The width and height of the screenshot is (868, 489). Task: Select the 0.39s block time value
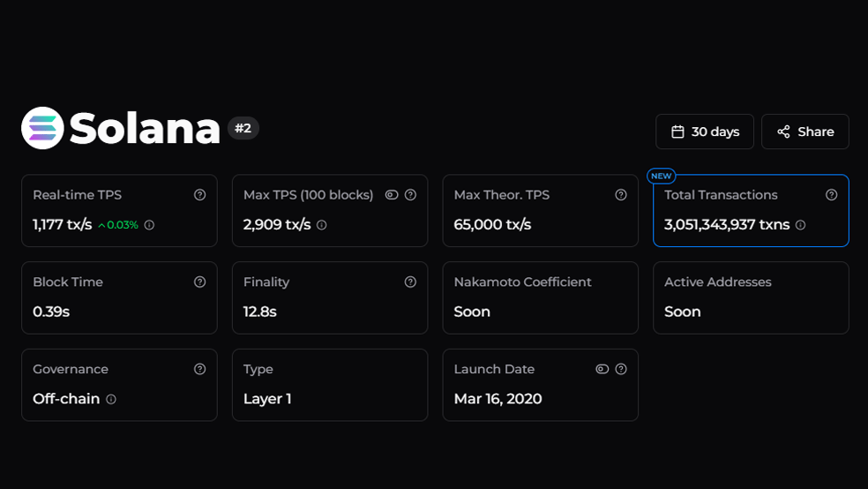(51, 312)
